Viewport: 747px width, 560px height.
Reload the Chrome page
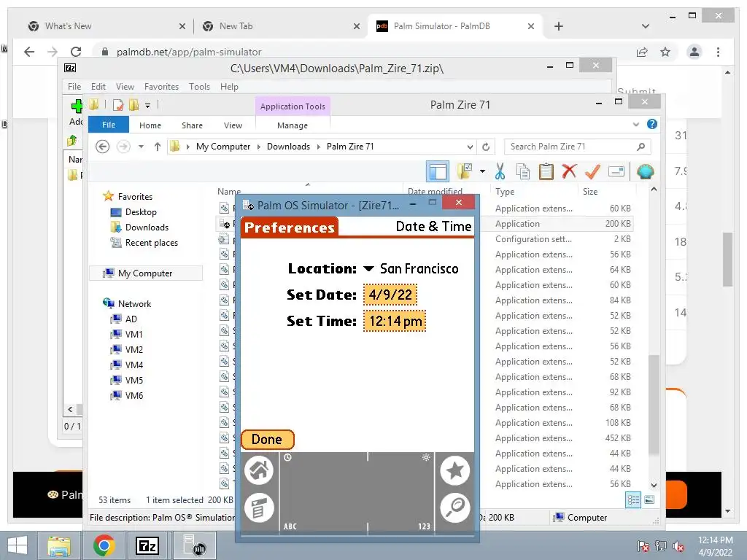coord(76,52)
